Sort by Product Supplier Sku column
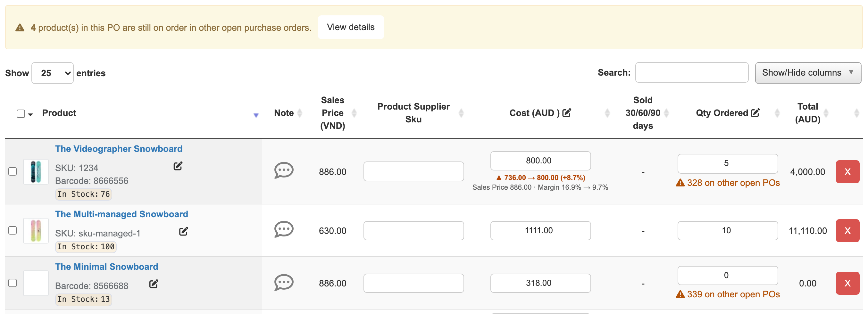The height and width of the screenshot is (314, 868). click(x=461, y=113)
